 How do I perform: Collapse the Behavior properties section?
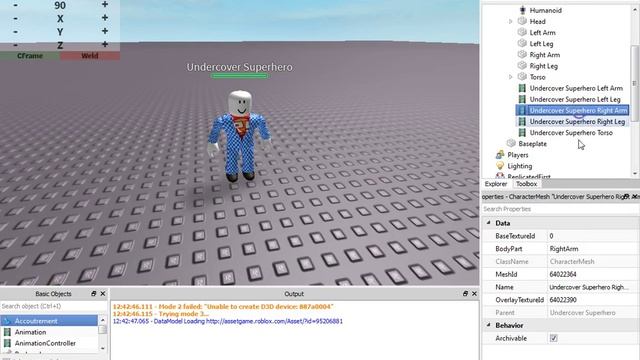click(x=489, y=325)
